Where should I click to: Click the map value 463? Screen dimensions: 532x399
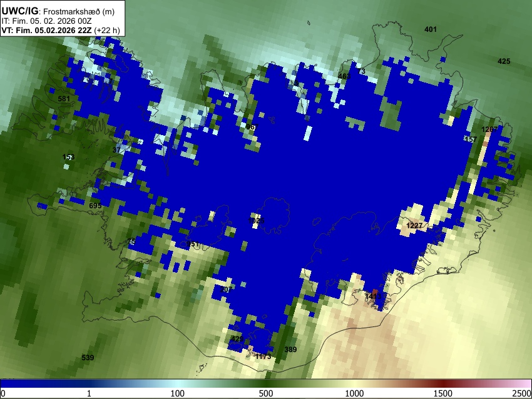(344, 76)
